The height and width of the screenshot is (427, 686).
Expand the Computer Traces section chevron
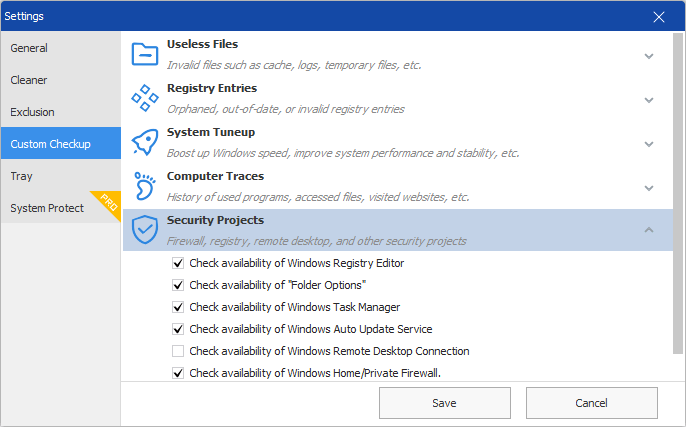[649, 188]
